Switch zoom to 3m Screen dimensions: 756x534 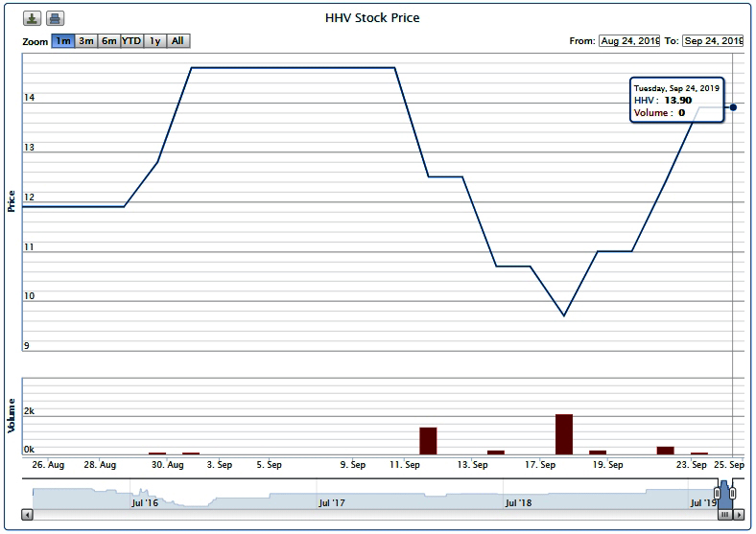coord(86,41)
